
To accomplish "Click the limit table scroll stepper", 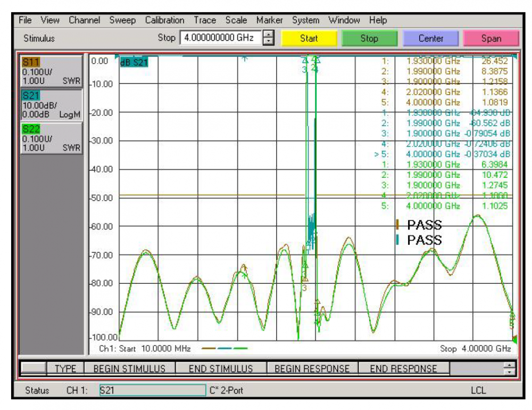I will 510,368.
